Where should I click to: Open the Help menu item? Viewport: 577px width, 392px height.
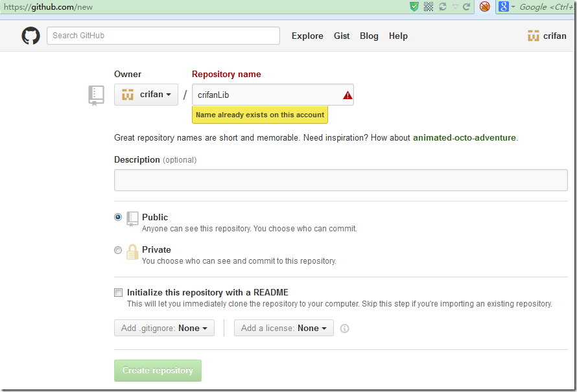(x=398, y=36)
